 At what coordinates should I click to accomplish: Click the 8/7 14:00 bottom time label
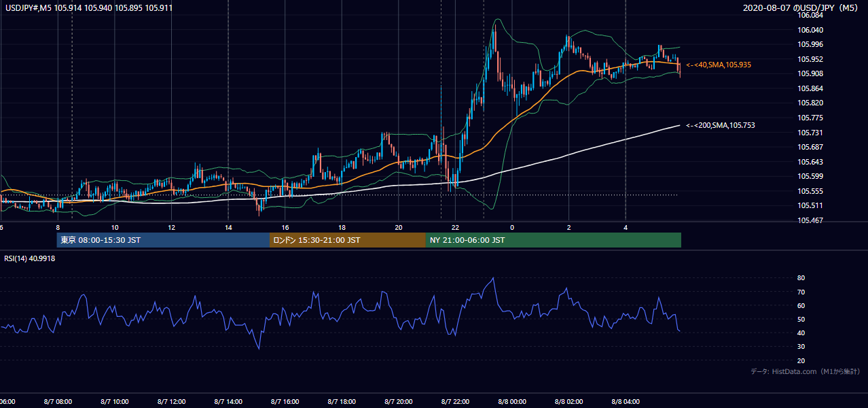tap(228, 401)
